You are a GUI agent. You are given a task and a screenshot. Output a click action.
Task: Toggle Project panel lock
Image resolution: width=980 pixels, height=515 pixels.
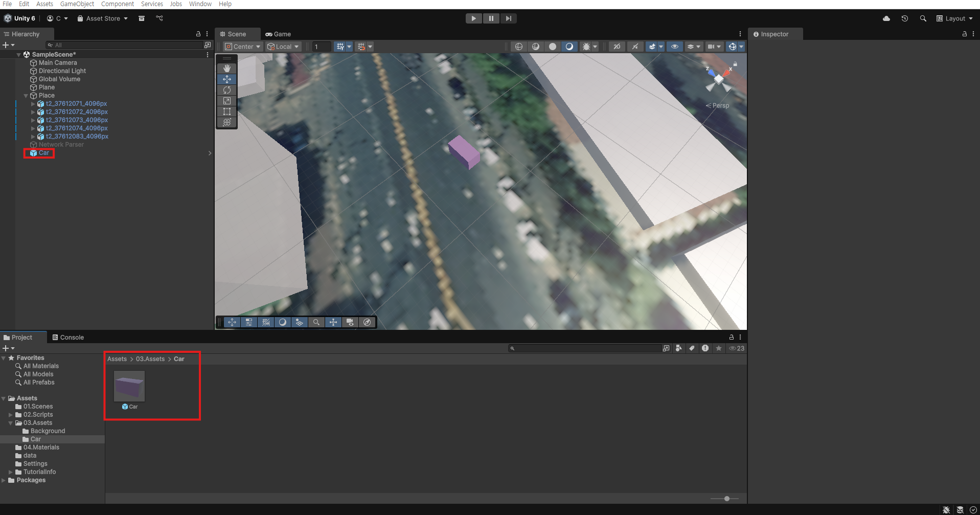(732, 337)
